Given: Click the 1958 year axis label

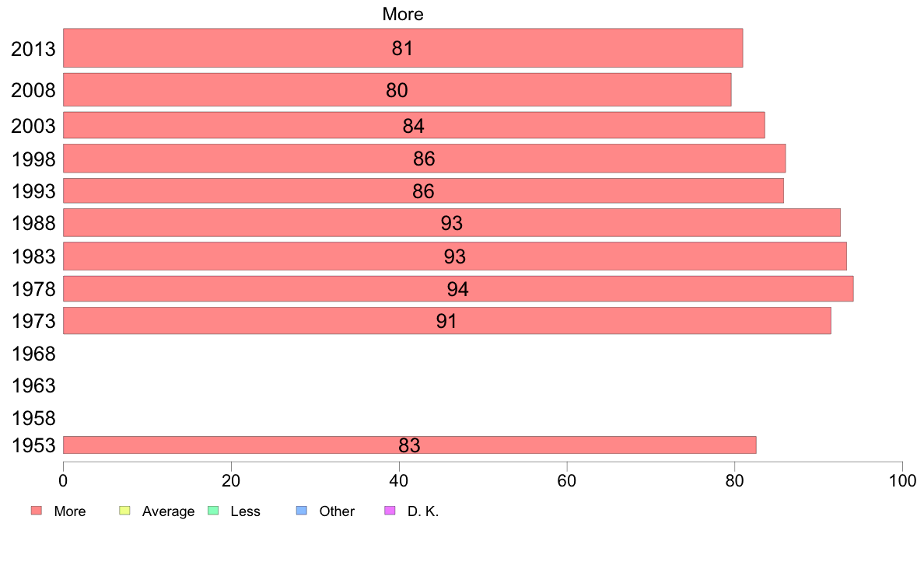Looking at the screenshot, I should [x=33, y=419].
